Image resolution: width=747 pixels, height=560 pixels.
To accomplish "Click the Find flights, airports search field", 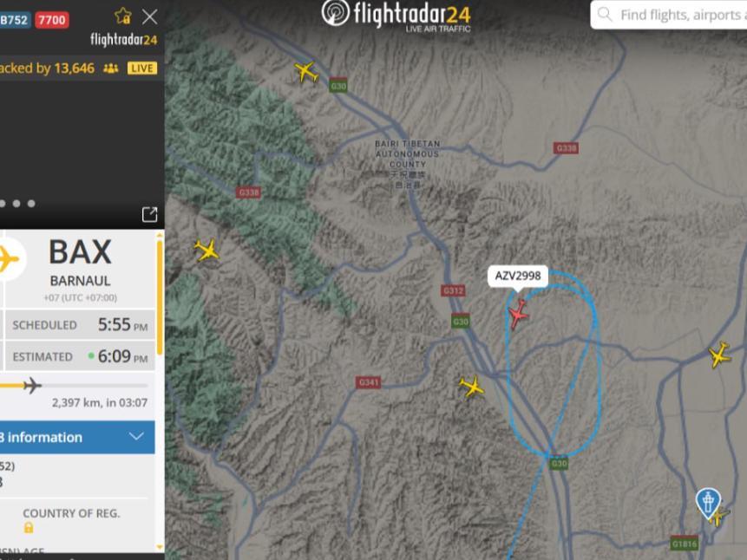I will point(669,15).
